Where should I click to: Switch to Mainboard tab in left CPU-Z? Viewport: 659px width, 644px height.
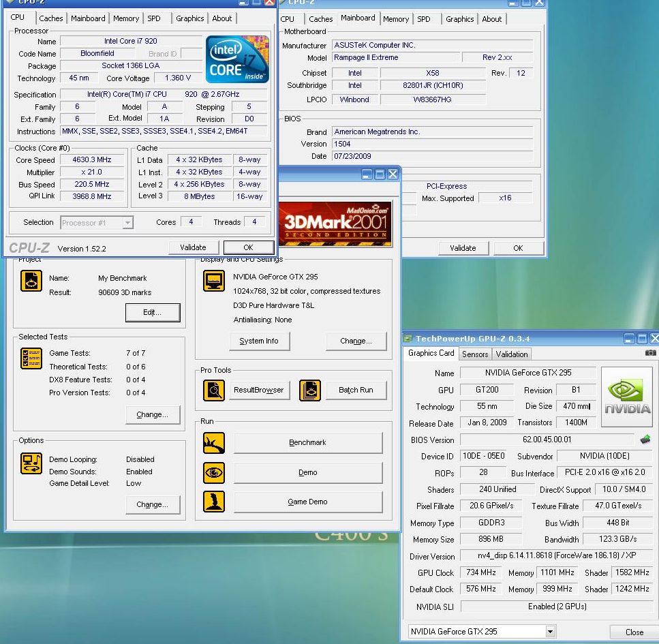click(x=88, y=18)
